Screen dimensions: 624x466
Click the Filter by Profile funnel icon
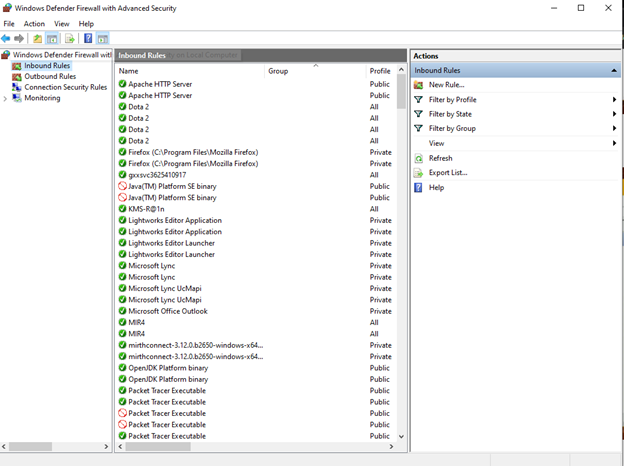(418, 99)
